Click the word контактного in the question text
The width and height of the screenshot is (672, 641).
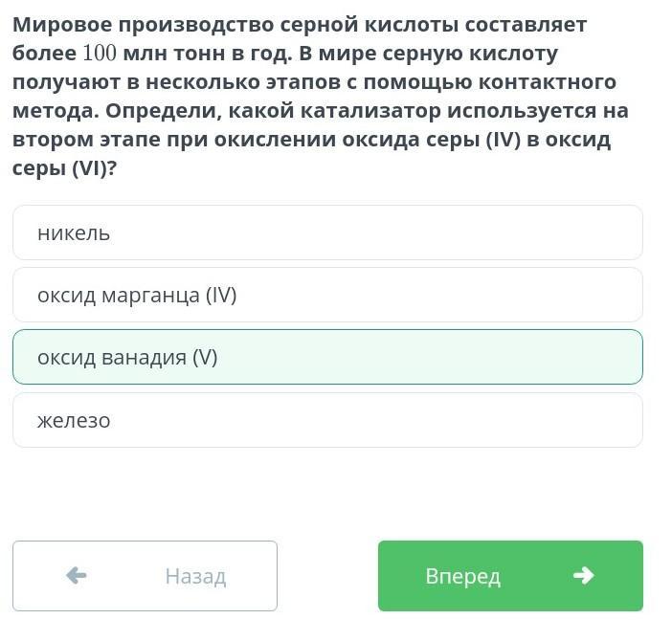548,81
